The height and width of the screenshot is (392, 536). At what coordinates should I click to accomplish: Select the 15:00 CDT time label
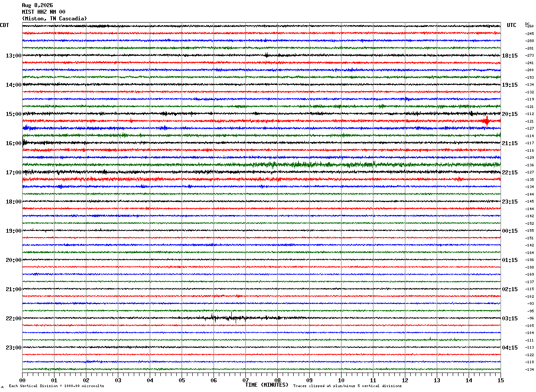[14, 114]
